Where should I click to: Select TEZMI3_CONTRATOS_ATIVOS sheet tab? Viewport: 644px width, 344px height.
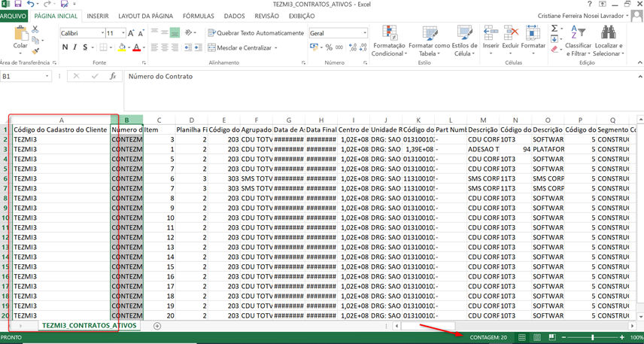coord(89,325)
